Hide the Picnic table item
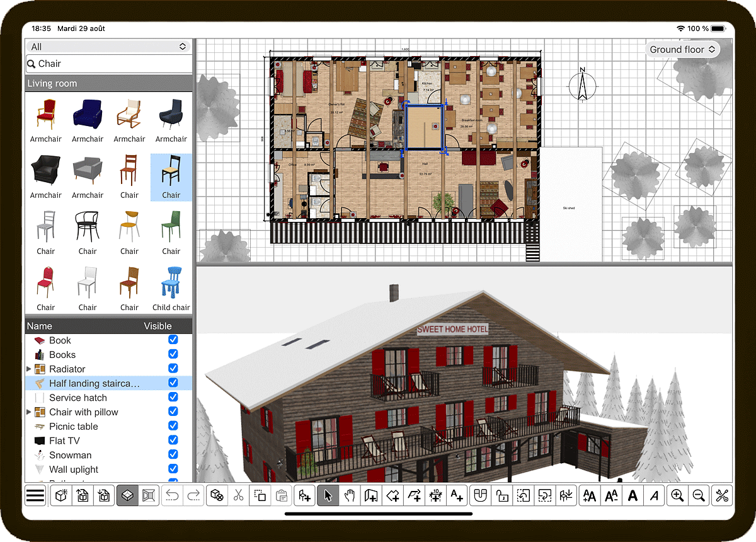756x542 pixels. 173,426
